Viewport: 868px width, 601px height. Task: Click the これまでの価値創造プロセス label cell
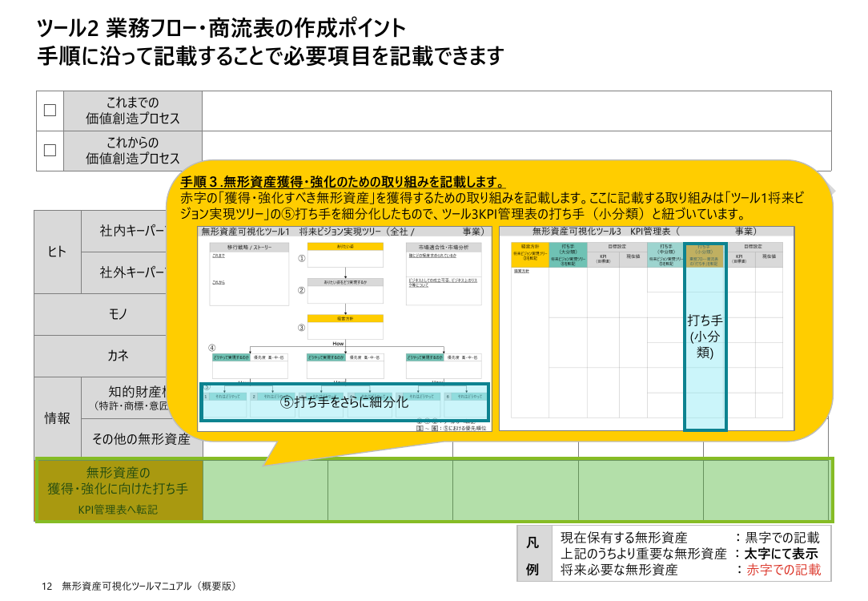[133, 111]
